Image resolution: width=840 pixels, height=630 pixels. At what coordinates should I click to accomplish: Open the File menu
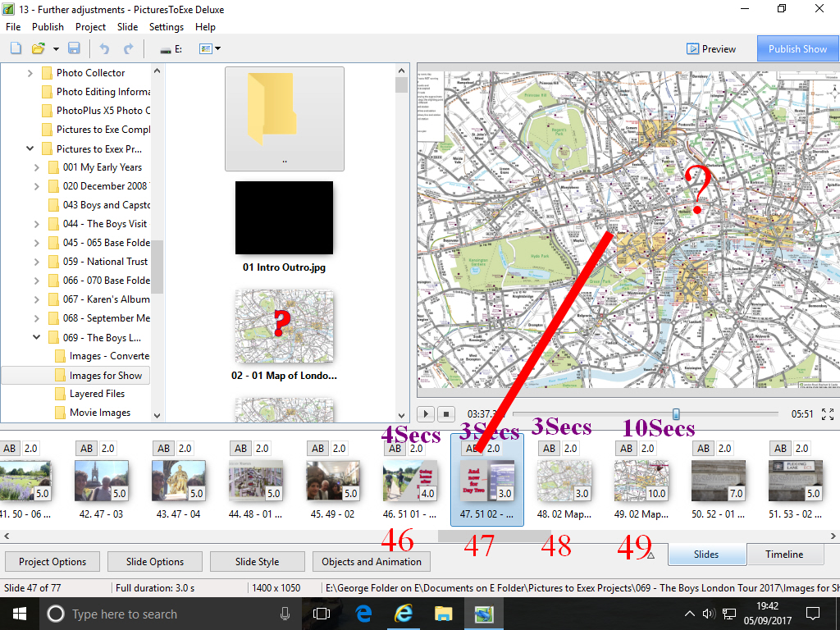(13, 27)
